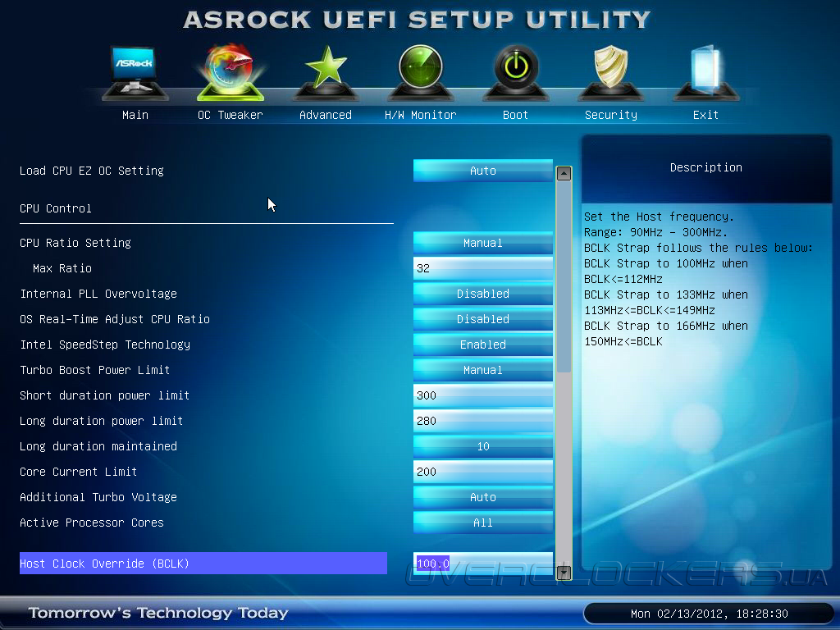This screenshot has width=840, height=630.
Task: Toggle Internal PLL Overvoltage Disabled value
Action: pyautogui.click(x=482, y=294)
